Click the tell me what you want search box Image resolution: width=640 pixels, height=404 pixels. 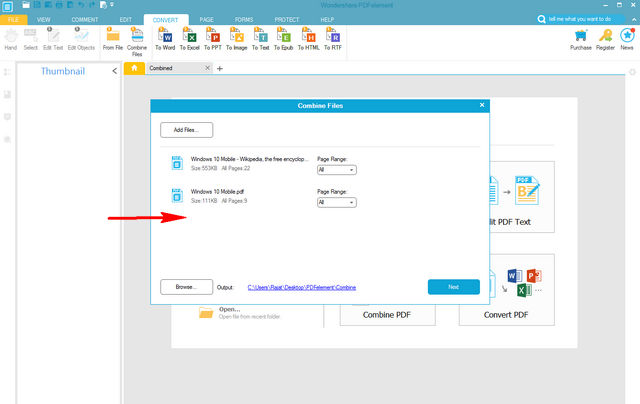(x=581, y=19)
